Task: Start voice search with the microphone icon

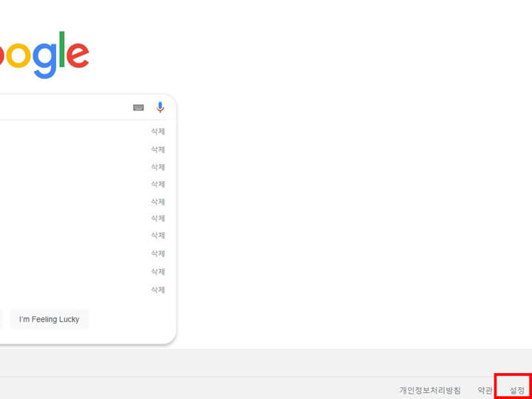Action: point(160,107)
